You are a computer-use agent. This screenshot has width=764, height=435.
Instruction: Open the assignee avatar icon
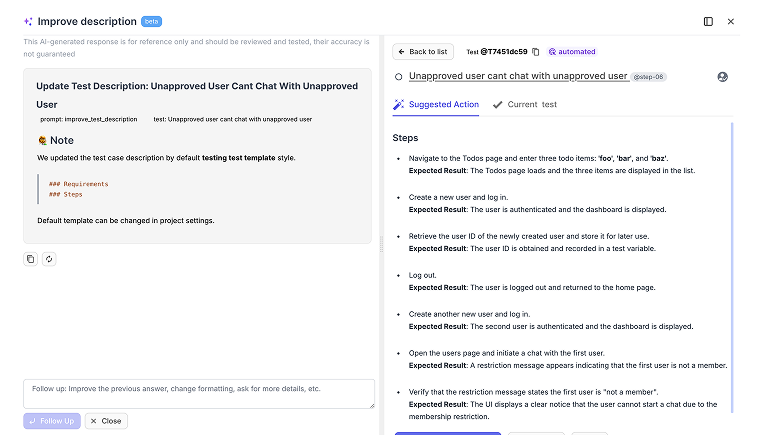coord(722,77)
